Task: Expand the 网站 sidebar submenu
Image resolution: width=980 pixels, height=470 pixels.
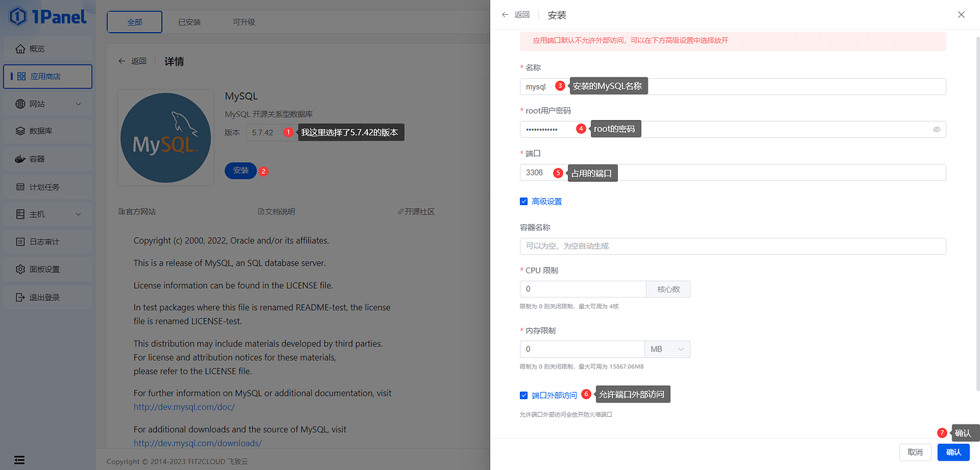Action: pos(78,104)
